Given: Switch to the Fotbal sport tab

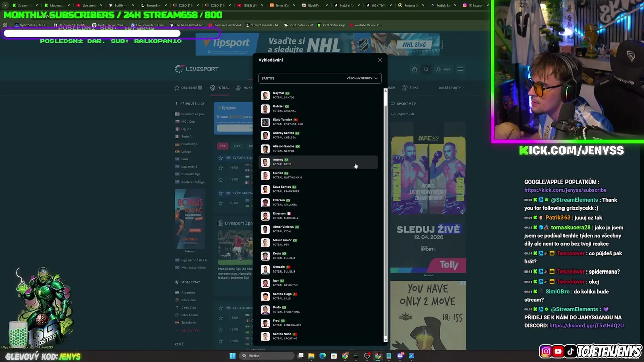Looking at the screenshot, I should pos(220,88).
